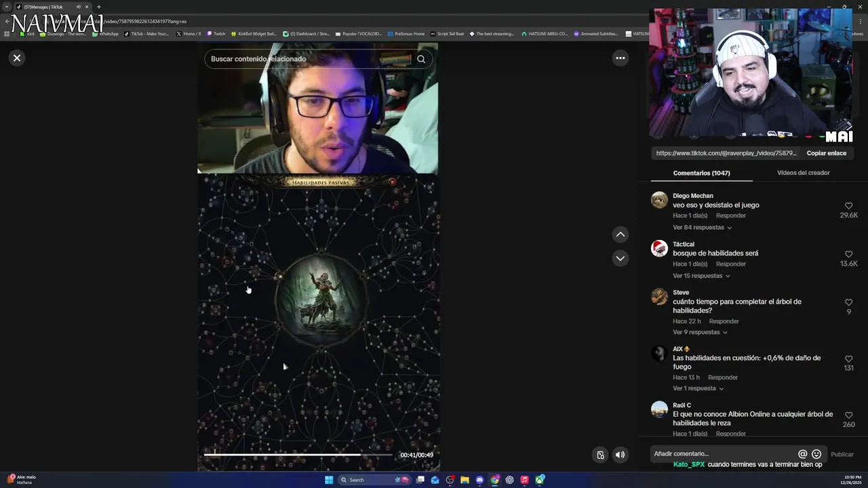Viewport: 868px width, 488px height.
Task: Open the Home / X bookmark
Action: (189, 34)
